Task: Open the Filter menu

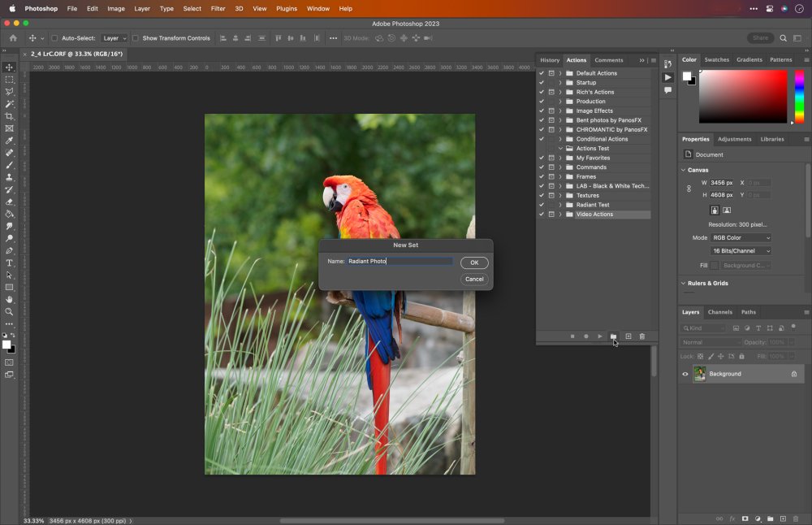Action: click(x=218, y=8)
